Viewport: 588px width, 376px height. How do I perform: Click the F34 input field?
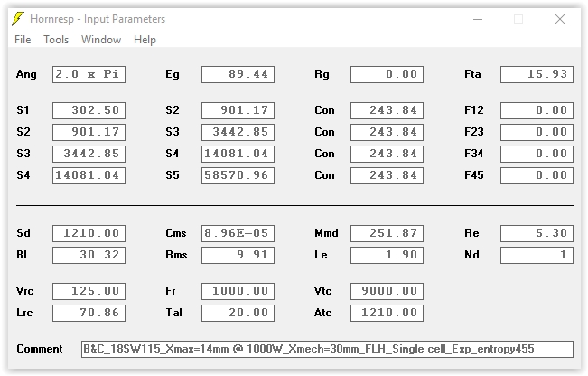[x=537, y=154]
